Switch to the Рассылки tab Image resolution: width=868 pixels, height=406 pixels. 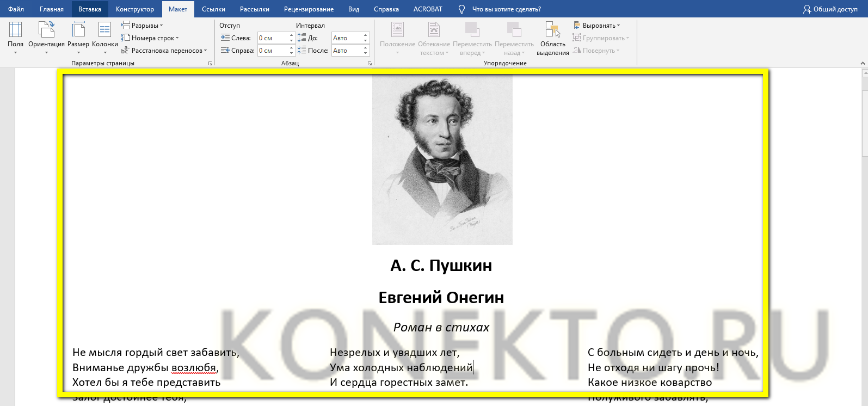pos(255,9)
